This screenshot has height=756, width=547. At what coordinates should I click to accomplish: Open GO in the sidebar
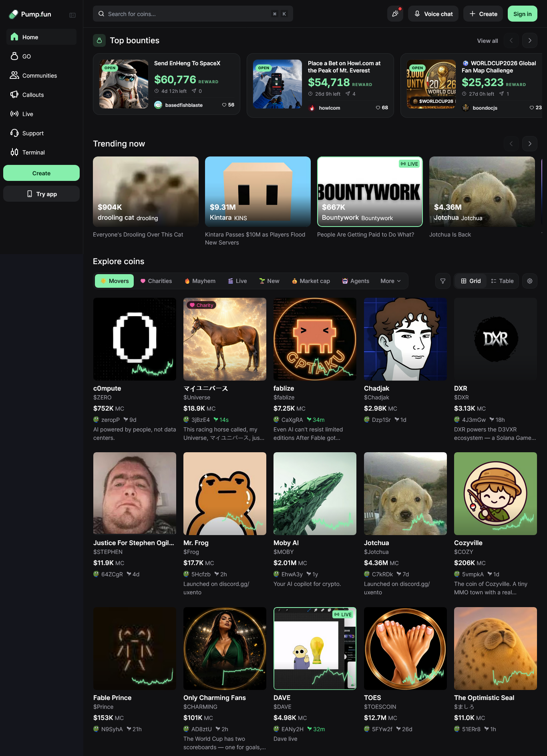click(41, 56)
